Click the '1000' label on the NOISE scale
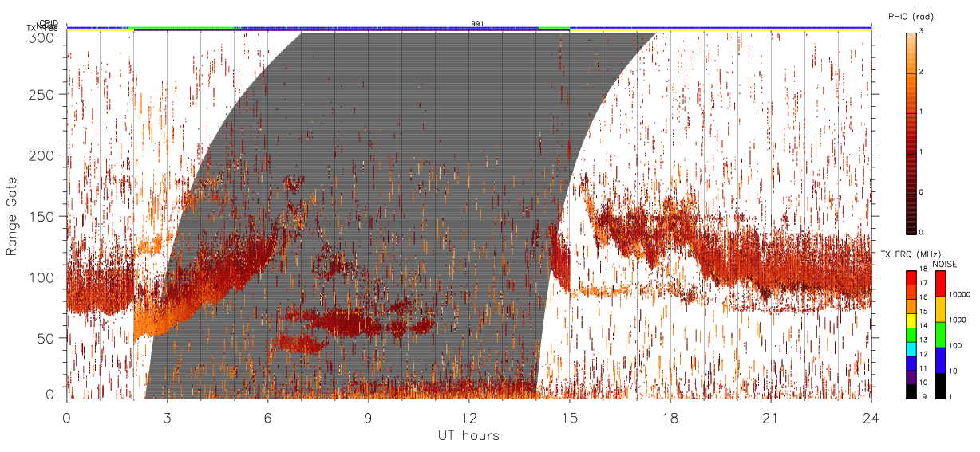Screen dimensions: 980x452 point(958,320)
